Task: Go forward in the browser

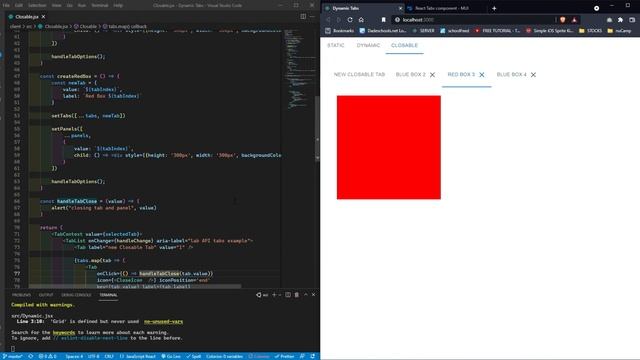Action: (339, 20)
